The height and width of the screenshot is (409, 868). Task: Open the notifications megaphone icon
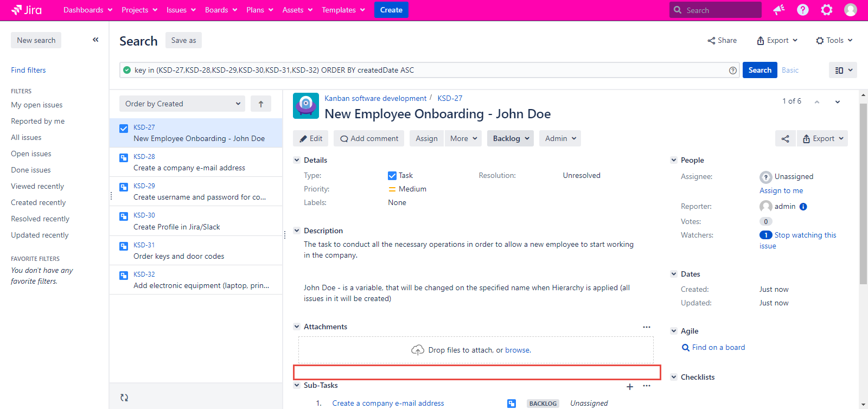[779, 10]
